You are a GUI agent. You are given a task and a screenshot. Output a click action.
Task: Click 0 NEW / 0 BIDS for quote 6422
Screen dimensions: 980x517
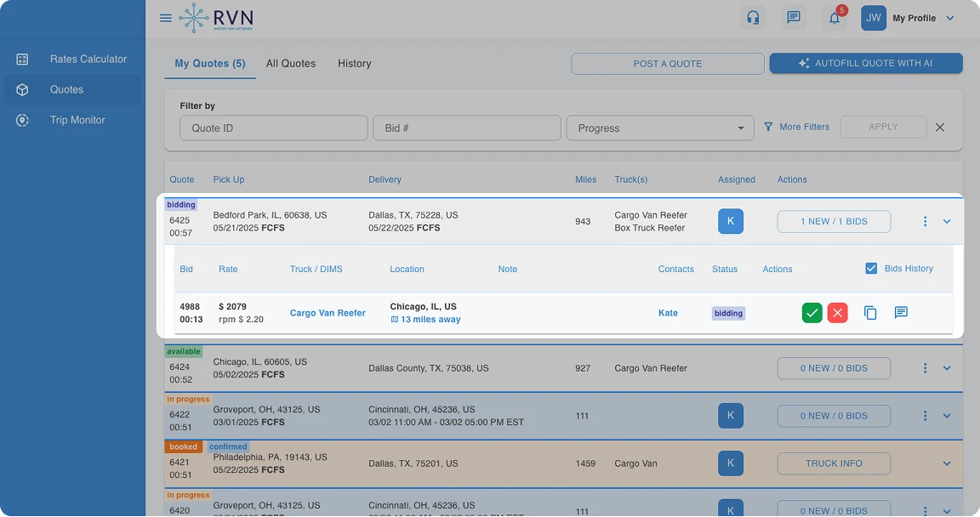[x=834, y=416]
